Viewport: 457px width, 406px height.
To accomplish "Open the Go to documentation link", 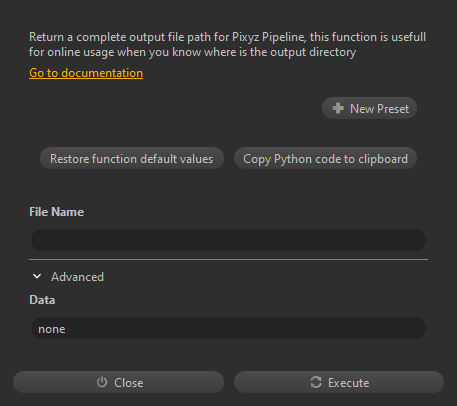I will (x=86, y=73).
